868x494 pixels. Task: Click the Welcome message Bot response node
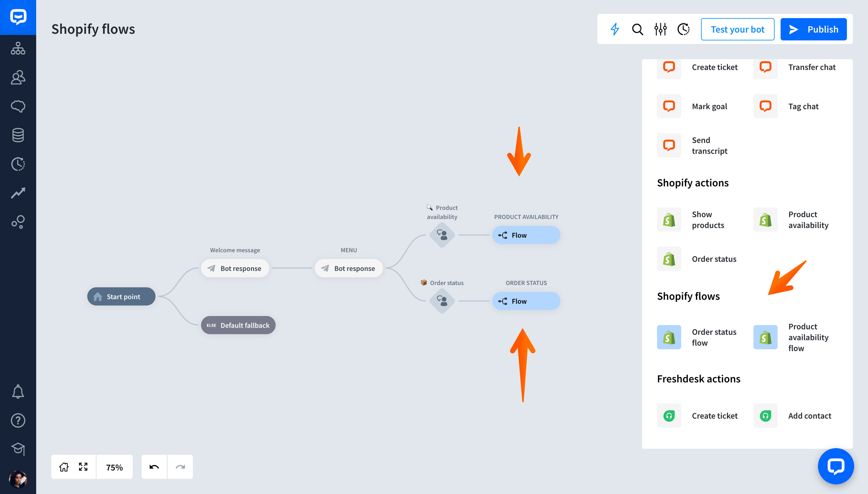(x=235, y=268)
